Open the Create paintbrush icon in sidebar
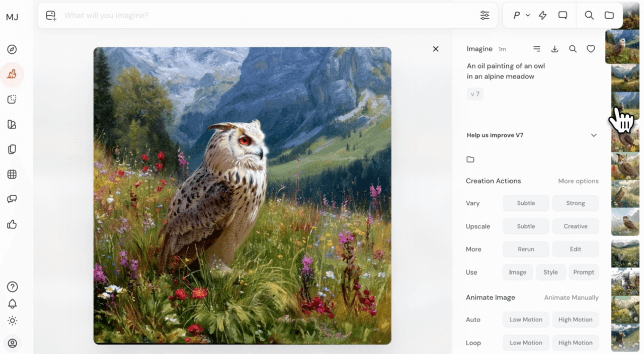This screenshot has width=644, height=362. point(12,74)
